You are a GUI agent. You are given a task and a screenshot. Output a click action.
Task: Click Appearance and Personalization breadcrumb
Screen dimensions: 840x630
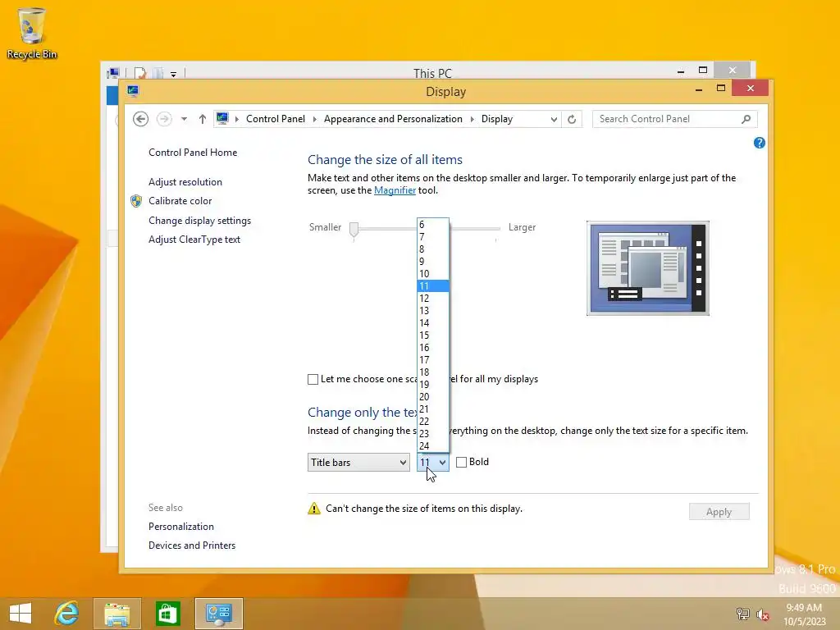[393, 119]
